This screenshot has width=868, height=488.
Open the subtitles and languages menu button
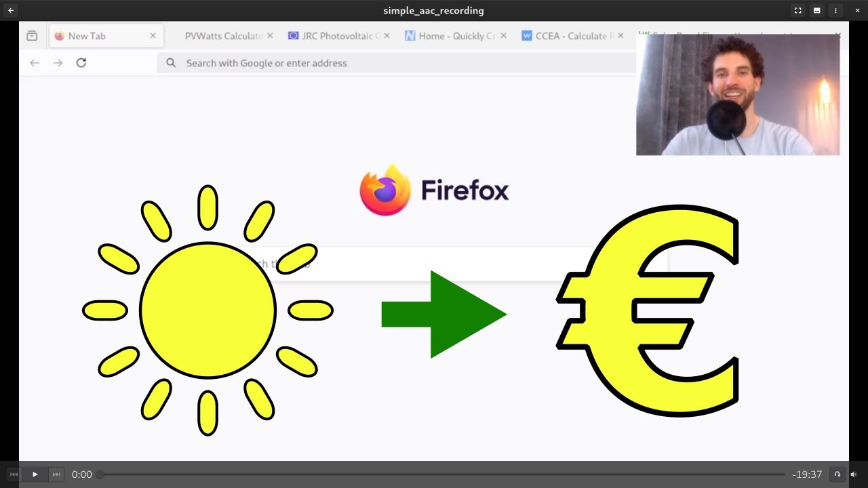[x=816, y=10]
